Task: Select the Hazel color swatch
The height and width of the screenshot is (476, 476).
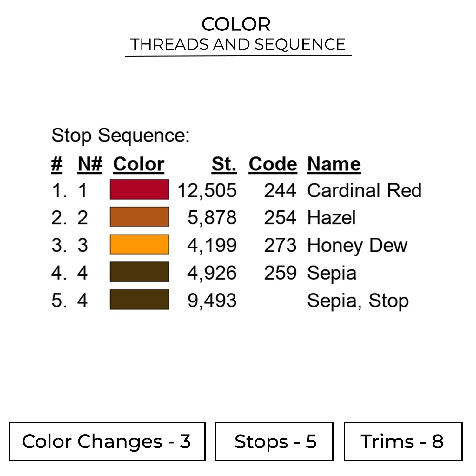Action: [x=139, y=217]
